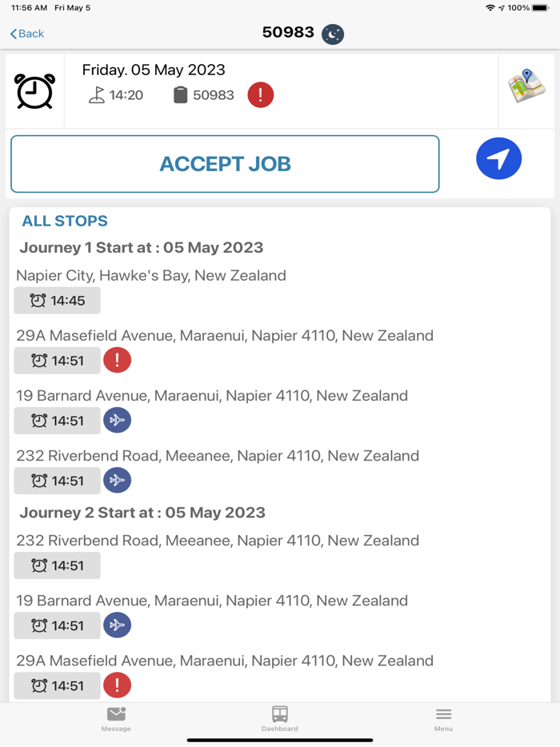560x747 pixels.
Task: Open the maps icon at top right
Action: pos(529,84)
